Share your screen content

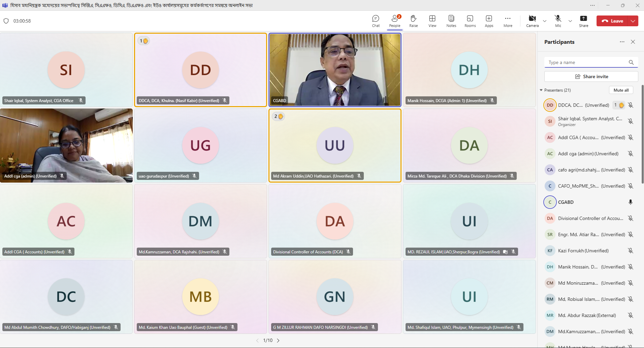(x=583, y=21)
